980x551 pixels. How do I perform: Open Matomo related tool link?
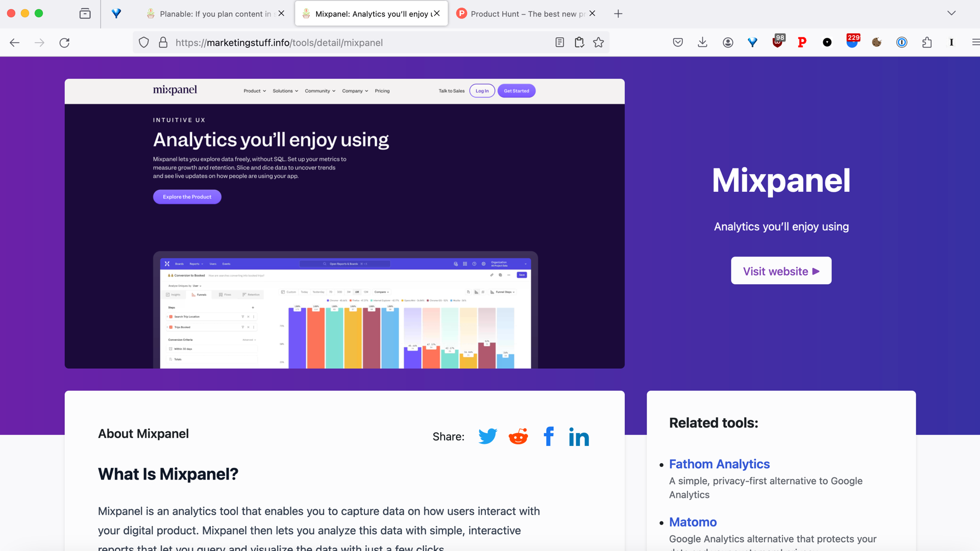(693, 522)
